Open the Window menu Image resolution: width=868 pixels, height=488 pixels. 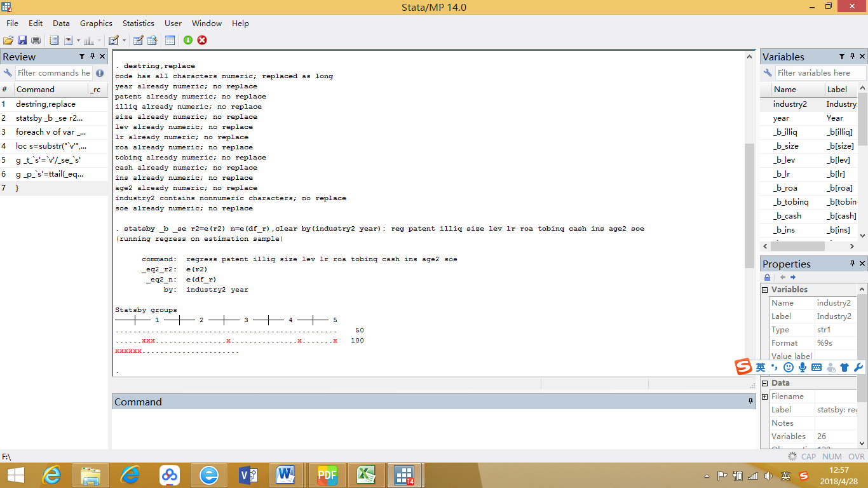(207, 24)
